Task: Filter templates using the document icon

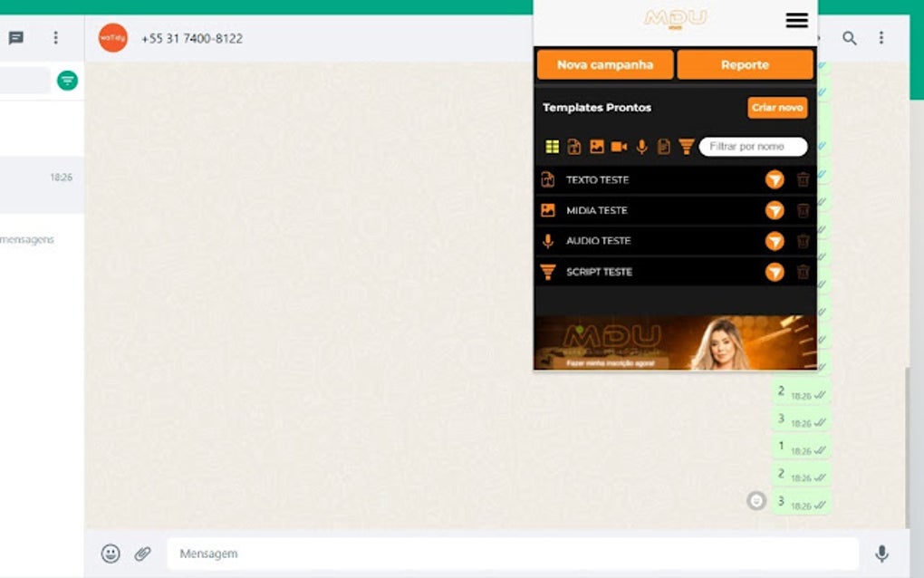Action: 664,146
